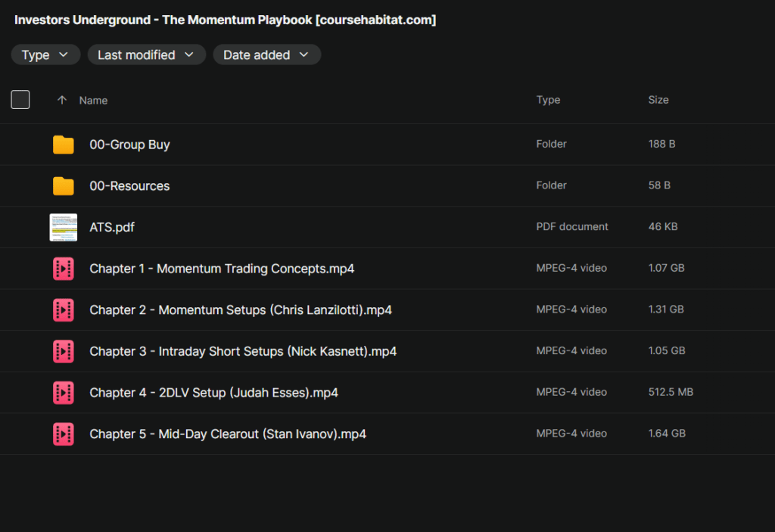
Task: Click the Folder type cell for 00-Resources
Action: (552, 185)
